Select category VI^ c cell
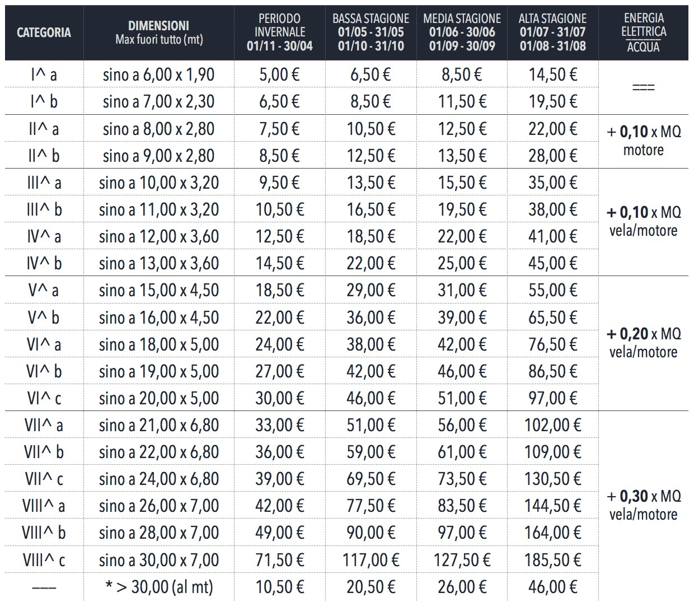This screenshot has width=694, height=616. point(44,398)
